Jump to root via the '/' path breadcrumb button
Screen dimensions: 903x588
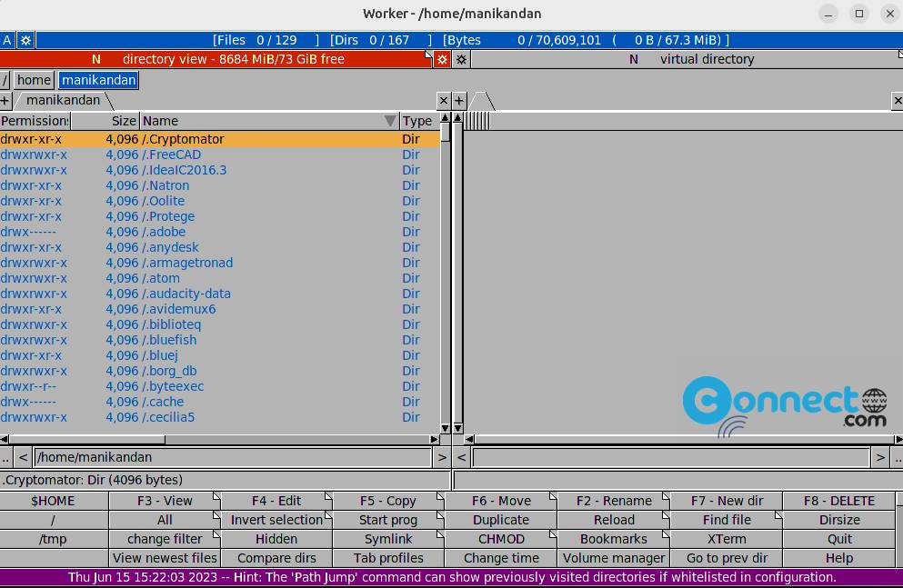pyautogui.click(x=5, y=80)
